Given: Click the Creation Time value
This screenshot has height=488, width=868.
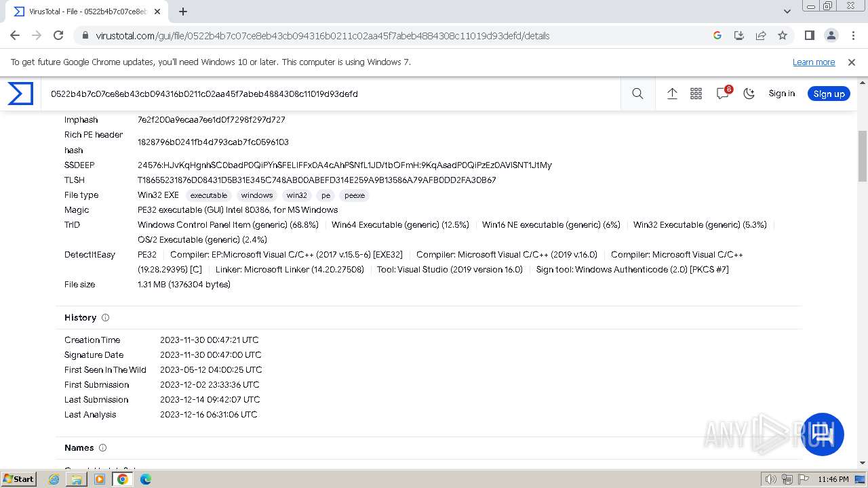Looking at the screenshot, I should click(210, 340).
